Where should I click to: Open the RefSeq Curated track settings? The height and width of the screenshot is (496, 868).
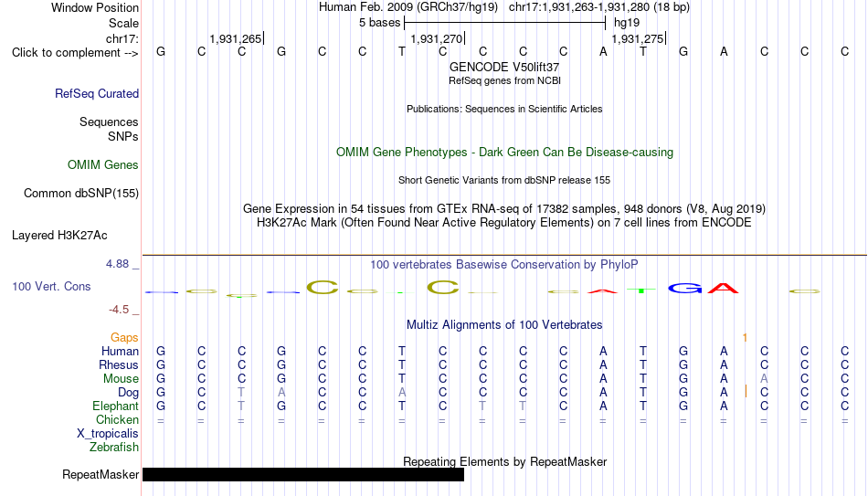point(96,93)
